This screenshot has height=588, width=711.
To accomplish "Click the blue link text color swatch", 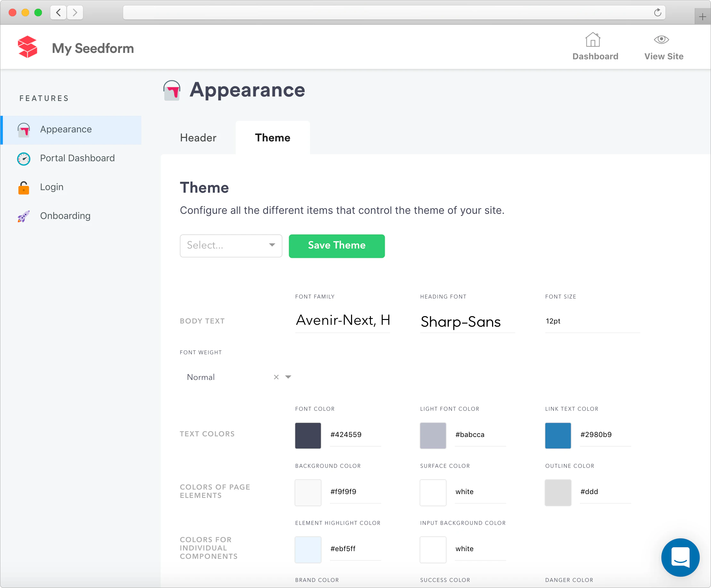I will pos(558,436).
